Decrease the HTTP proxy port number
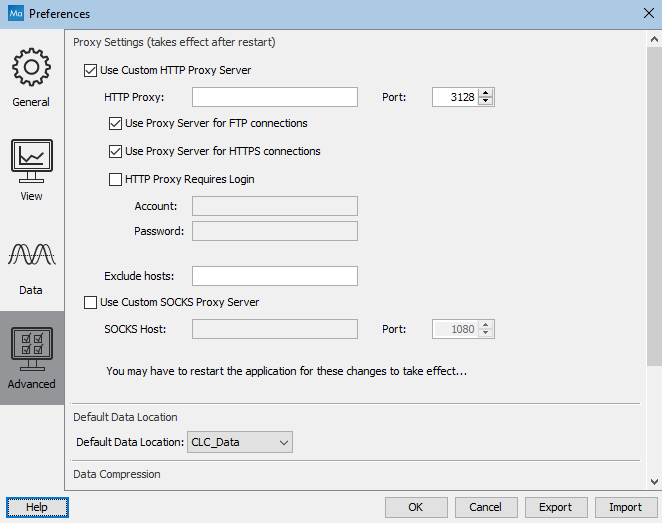 pos(486,101)
